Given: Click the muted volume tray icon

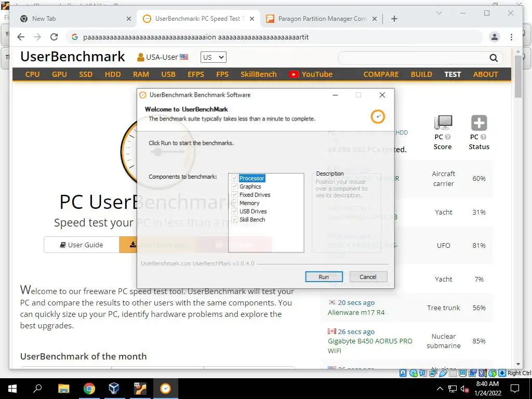Looking at the screenshot, I should point(464,389).
